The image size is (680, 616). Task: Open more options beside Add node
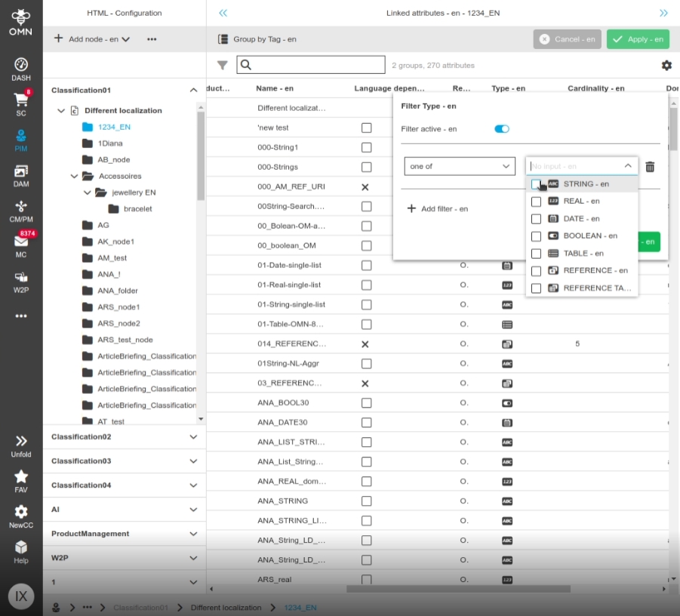[x=152, y=39]
